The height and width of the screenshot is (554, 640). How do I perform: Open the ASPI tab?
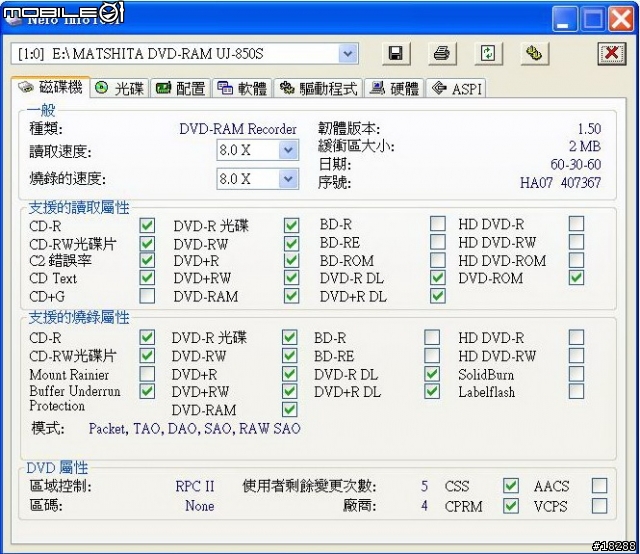(x=456, y=88)
